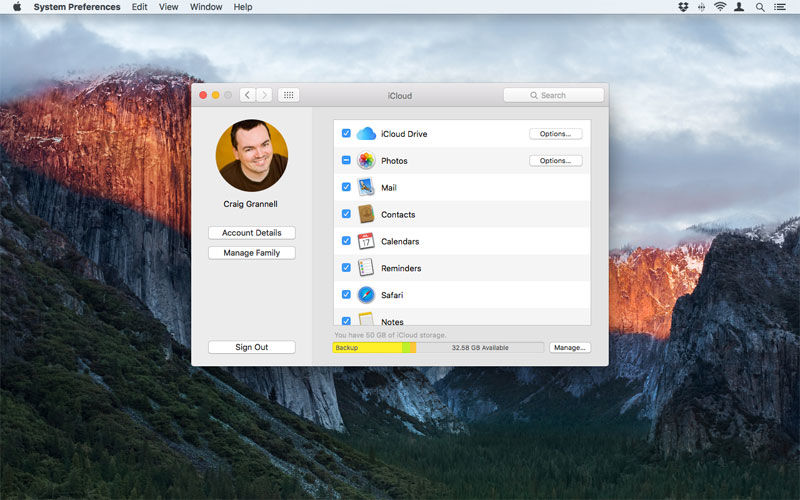Click the Mail stamp icon

(366, 187)
